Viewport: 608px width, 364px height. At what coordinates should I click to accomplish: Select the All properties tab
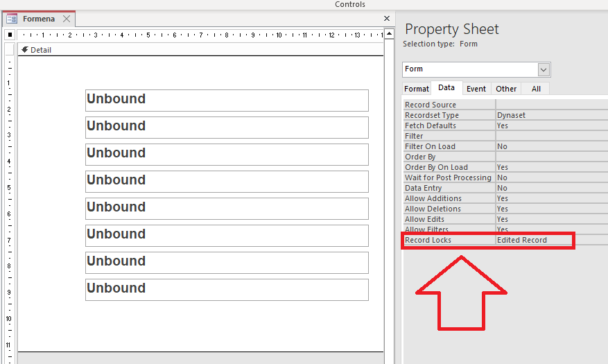pyautogui.click(x=536, y=89)
